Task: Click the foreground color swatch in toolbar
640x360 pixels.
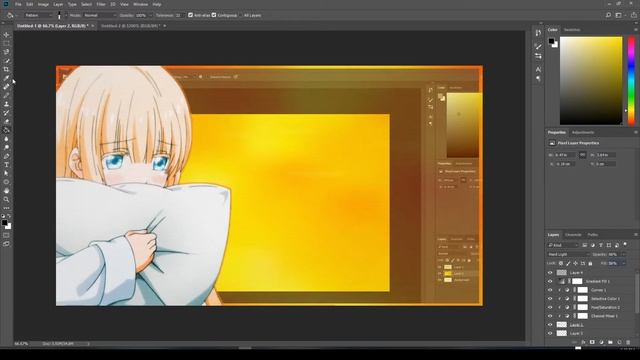Action: (4, 222)
